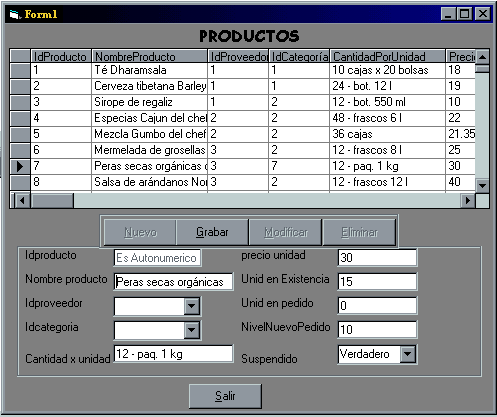
Task: Expand the Suspendido combo box
Action: click(408, 354)
